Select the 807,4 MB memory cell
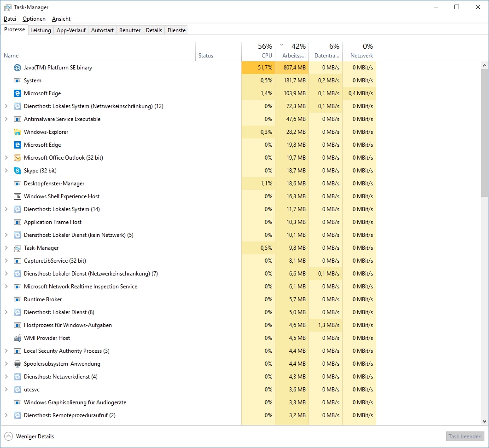The width and height of the screenshot is (489, 448). [292, 68]
